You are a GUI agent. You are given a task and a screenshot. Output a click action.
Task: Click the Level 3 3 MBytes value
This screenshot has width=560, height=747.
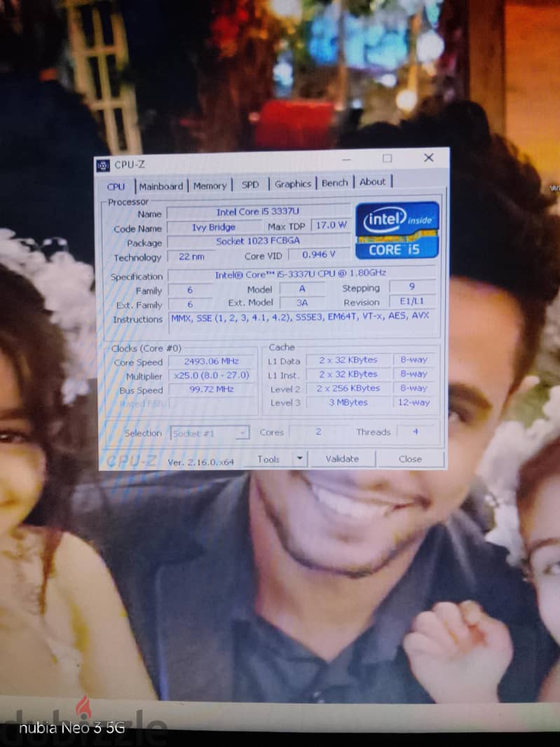pos(348,402)
